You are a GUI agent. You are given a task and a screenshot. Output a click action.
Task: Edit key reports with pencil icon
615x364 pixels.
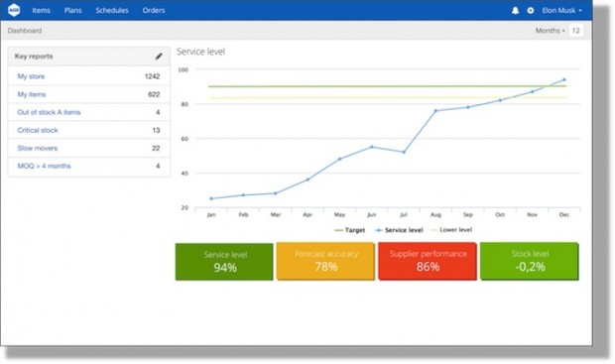tap(159, 57)
